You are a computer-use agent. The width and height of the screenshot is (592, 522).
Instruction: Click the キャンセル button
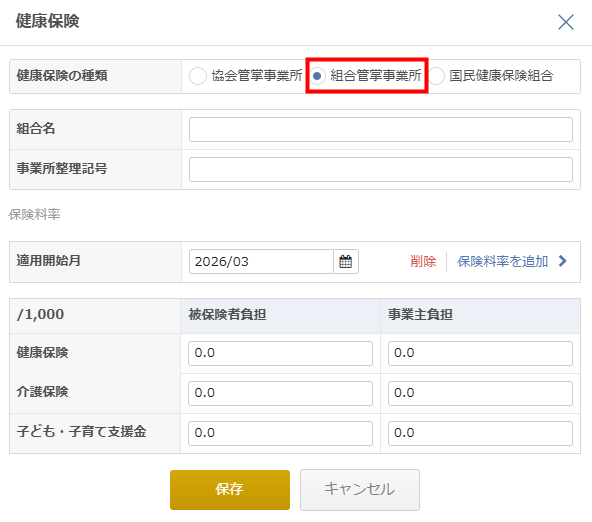[x=360, y=490]
